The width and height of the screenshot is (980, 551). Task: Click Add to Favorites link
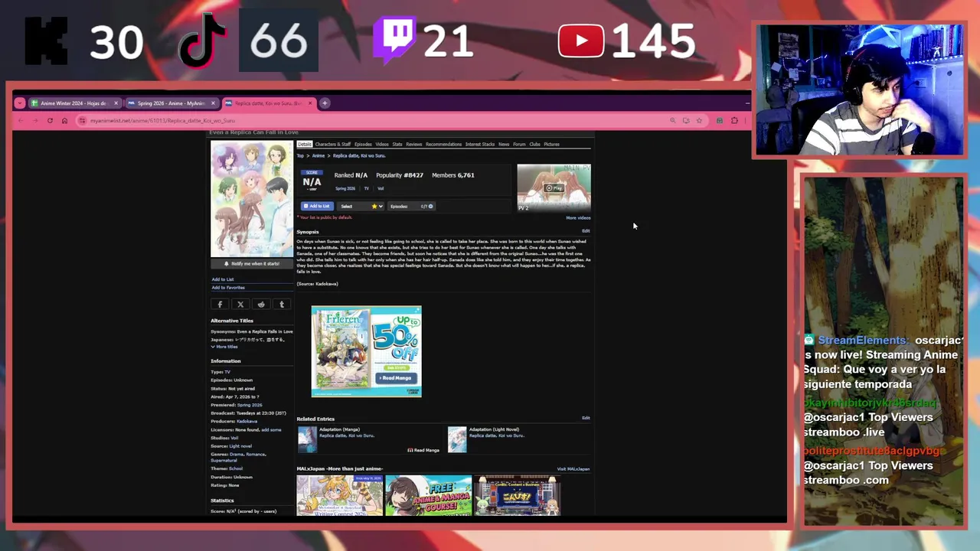tap(228, 288)
